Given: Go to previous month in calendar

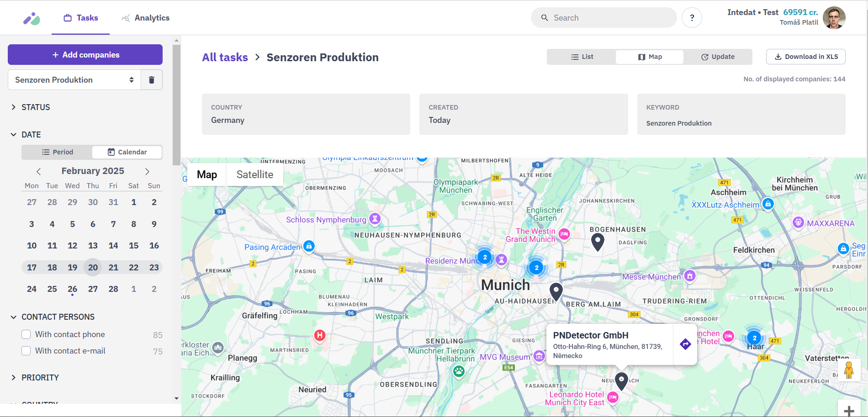Looking at the screenshot, I should coord(39,171).
